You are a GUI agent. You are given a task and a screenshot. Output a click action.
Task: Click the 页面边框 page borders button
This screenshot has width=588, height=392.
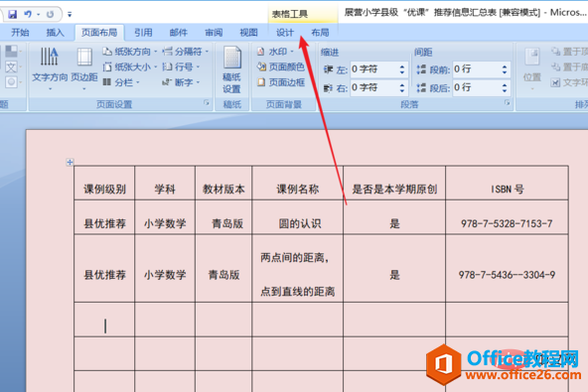click(281, 82)
